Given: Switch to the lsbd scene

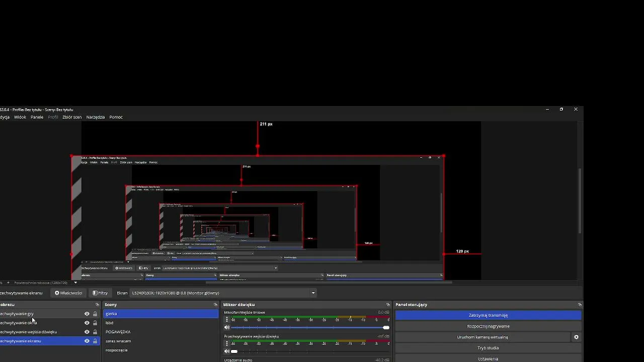Looking at the screenshot, I should click(x=160, y=323).
